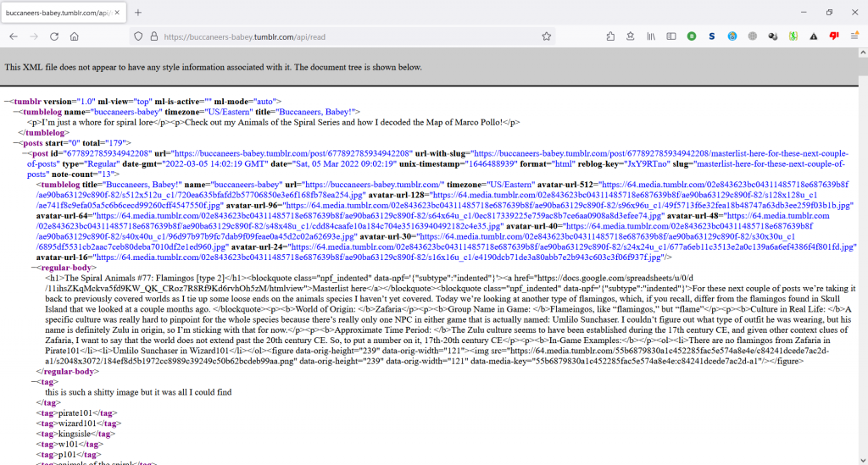Click the black triangle extension icon
This screenshot has width=868, height=465.
[x=813, y=36]
